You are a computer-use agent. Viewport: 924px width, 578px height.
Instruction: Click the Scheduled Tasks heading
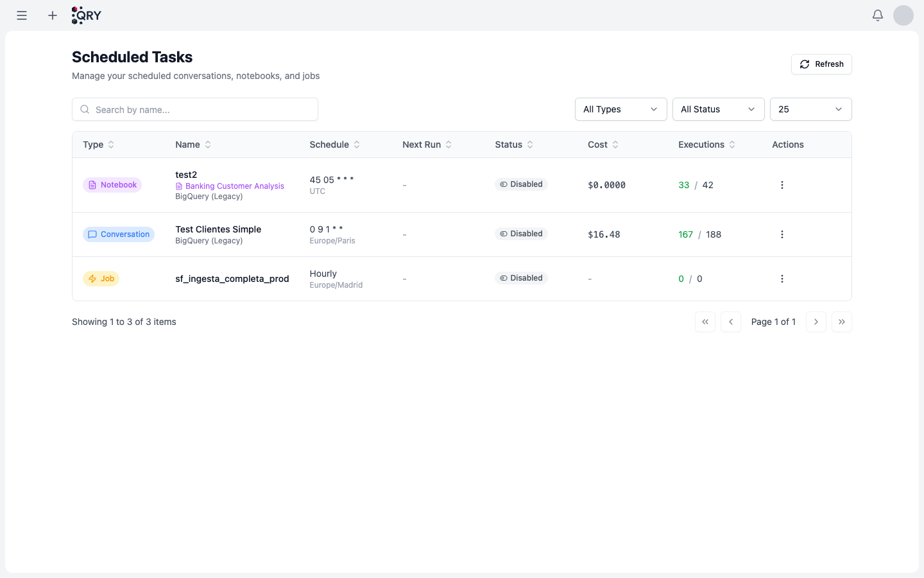pos(132,57)
